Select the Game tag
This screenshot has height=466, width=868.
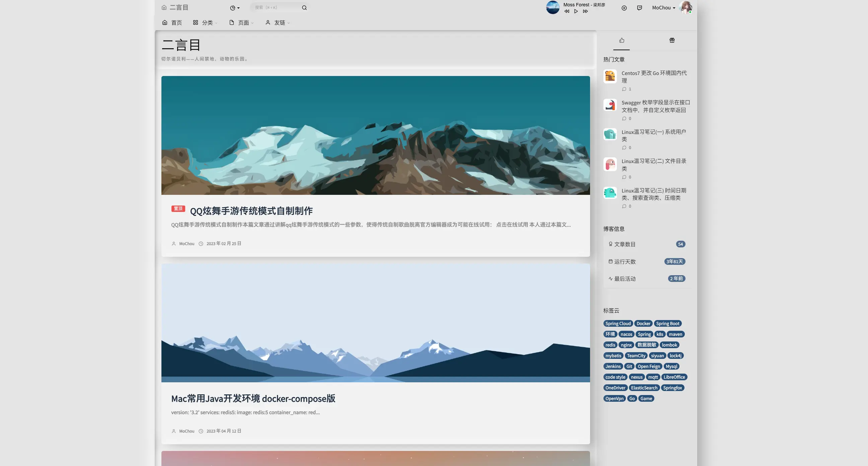click(646, 399)
